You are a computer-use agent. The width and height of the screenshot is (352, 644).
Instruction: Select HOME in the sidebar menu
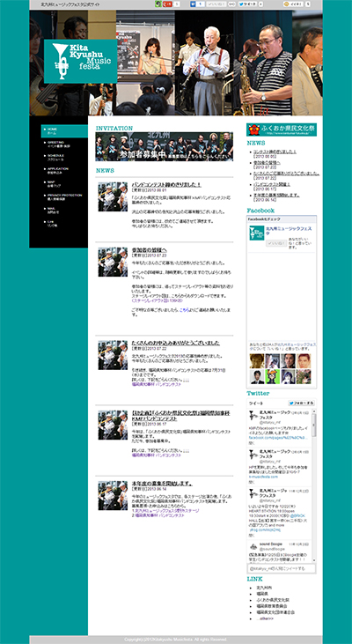pyautogui.click(x=64, y=131)
